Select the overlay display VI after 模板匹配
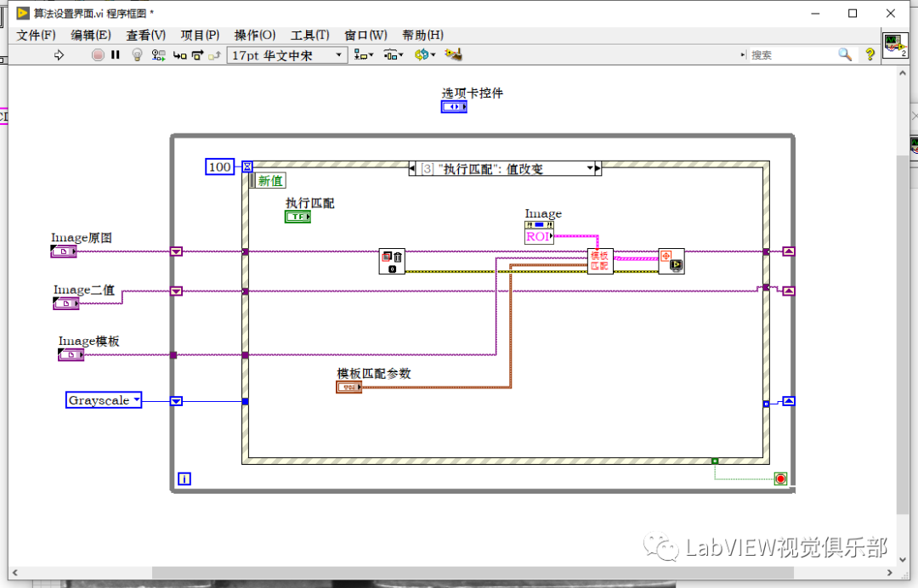Image resolution: width=918 pixels, height=588 pixels. pyautogui.click(x=671, y=261)
